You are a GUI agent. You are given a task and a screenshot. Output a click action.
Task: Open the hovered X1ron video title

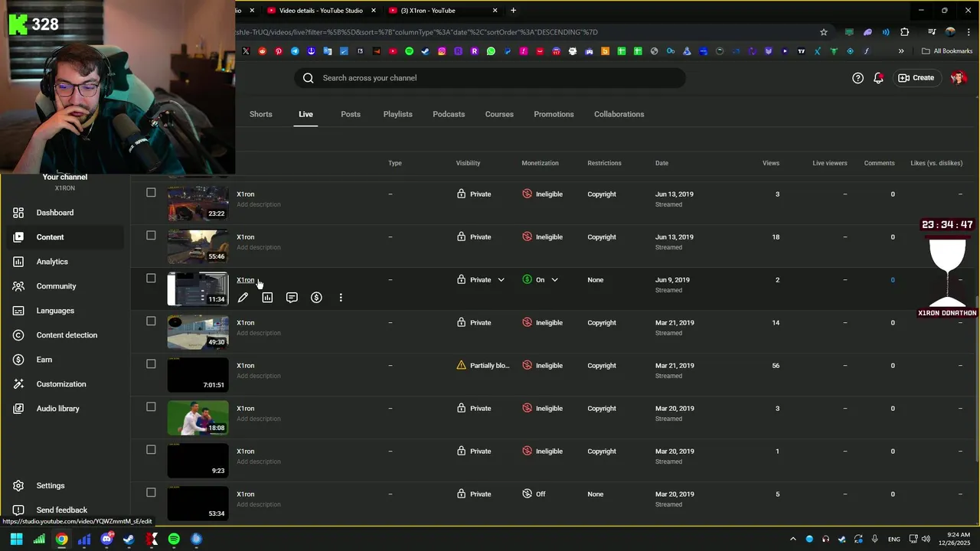[245, 280]
